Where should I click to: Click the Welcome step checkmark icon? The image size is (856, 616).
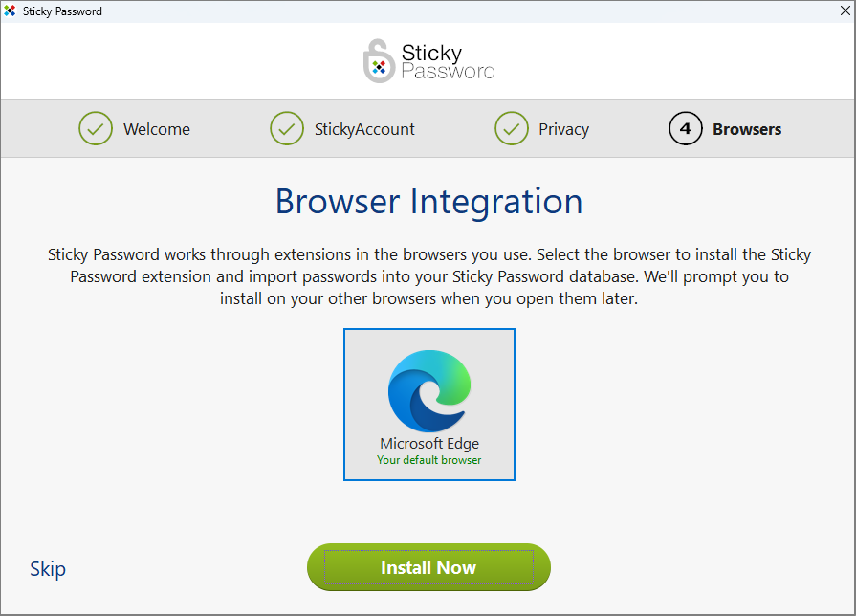95,128
